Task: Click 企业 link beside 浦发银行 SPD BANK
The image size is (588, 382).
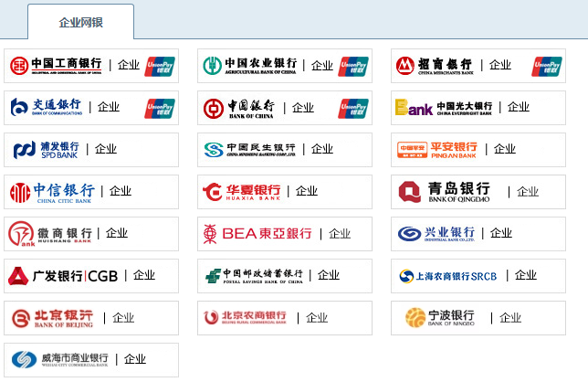Action: (x=106, y=149)
